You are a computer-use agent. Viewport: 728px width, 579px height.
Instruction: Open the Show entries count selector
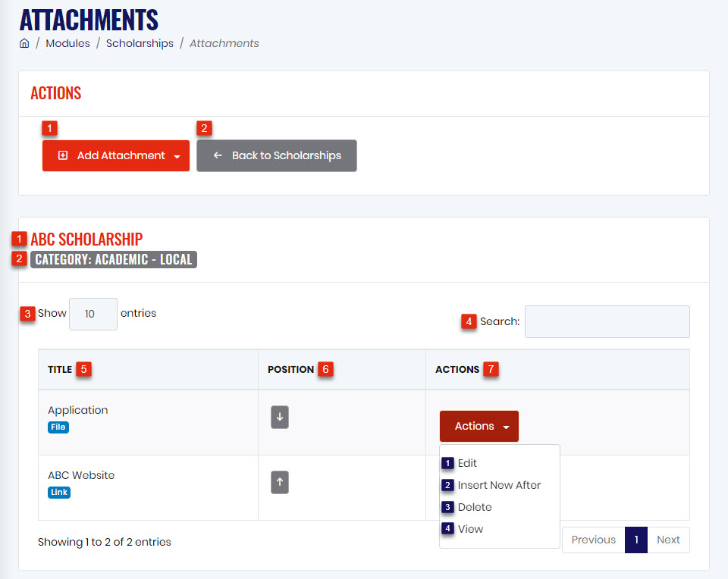click(x=93, y=314)
